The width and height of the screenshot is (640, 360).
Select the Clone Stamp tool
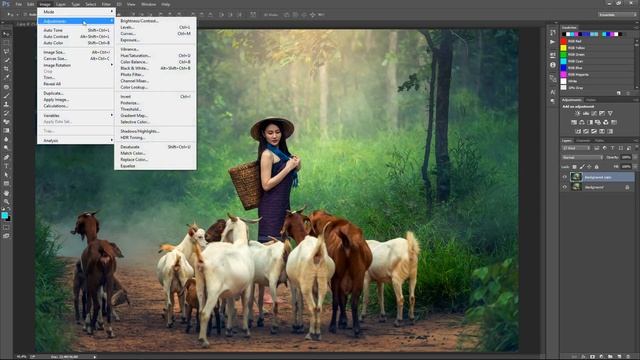click(x=6, y=104)
